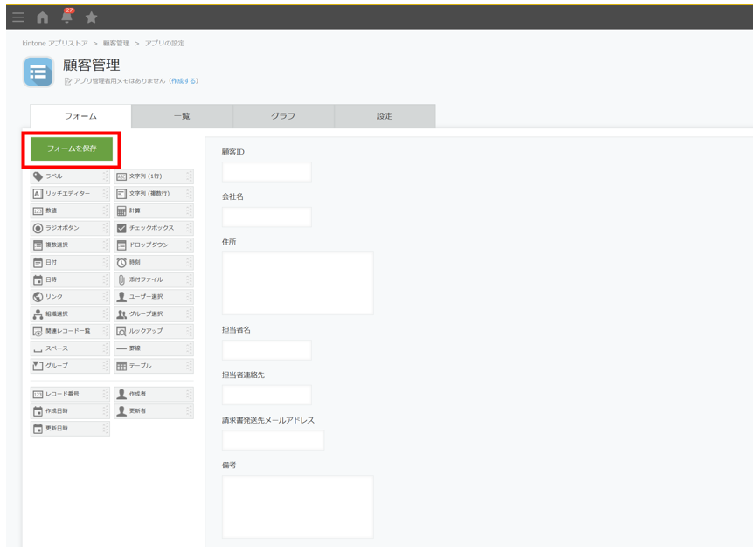This screenshot has height=551, width=756.
Task: Select the ラジオボタン field item
Action: coord(66,228)
